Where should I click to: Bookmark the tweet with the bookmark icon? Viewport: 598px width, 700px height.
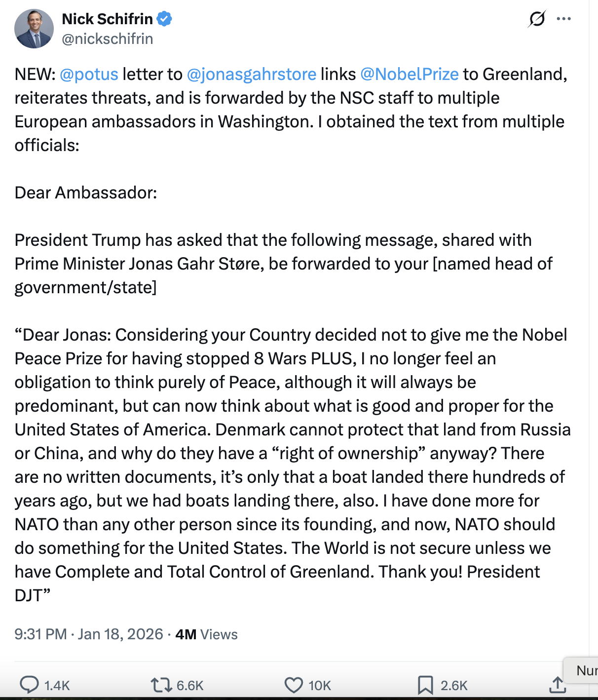coord(425,685)
